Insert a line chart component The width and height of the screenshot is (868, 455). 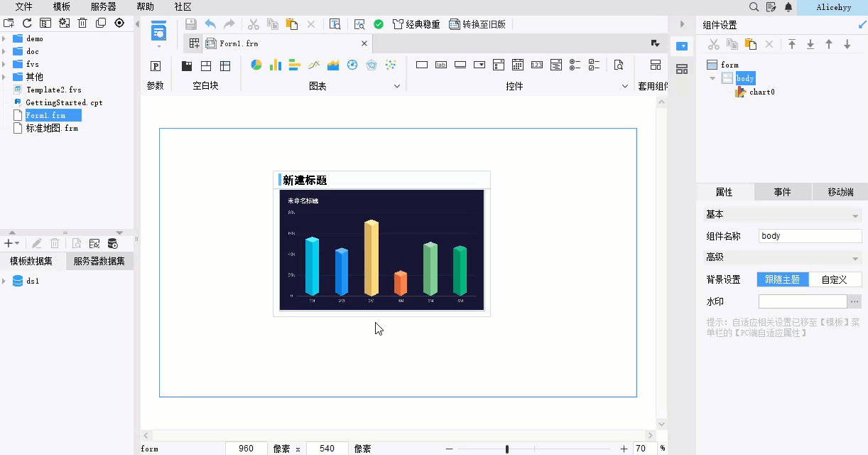point(314,65)
